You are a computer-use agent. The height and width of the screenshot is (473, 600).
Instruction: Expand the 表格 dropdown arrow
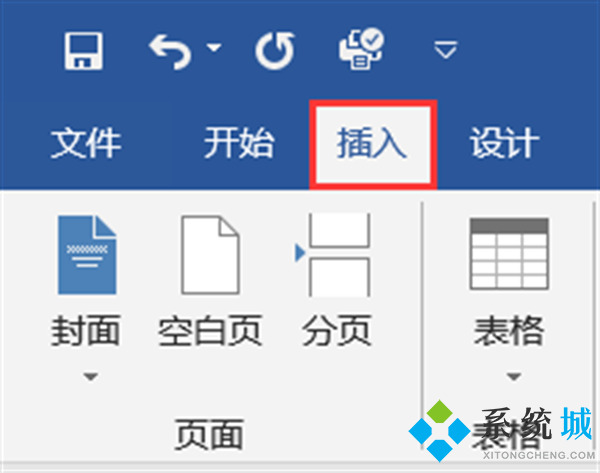(514, 377)
